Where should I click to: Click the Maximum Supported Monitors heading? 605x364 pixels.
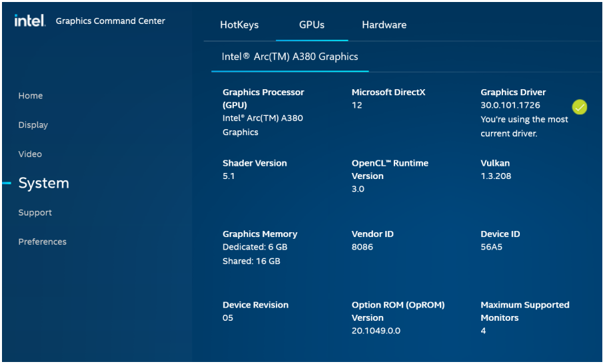[525, 311]
